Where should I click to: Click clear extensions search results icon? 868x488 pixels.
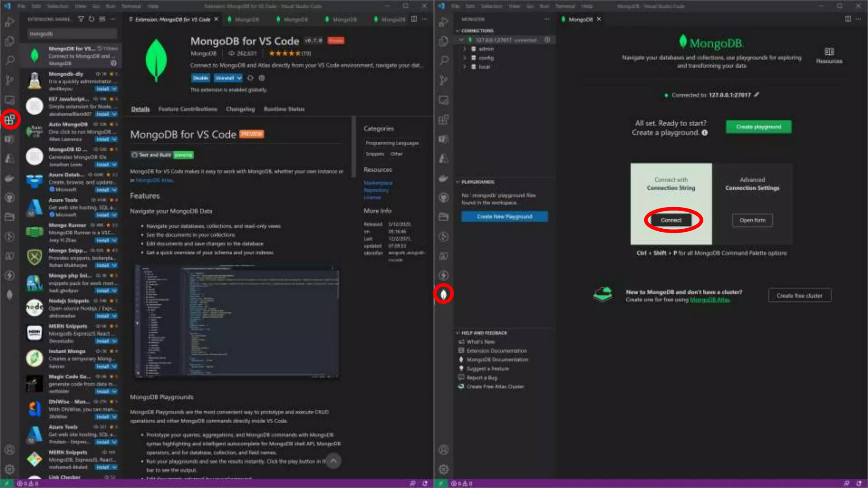pos(102,19)
